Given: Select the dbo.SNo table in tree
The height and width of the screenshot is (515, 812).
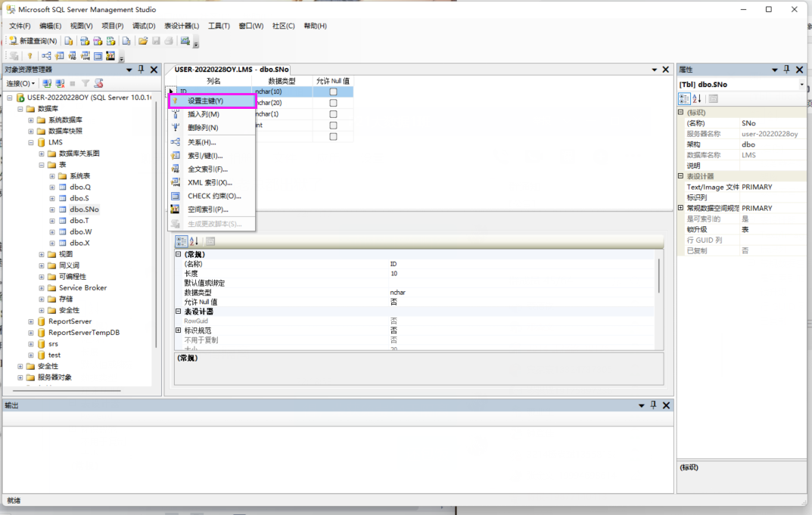Looking at the screenshot, I should coord(84,209).
